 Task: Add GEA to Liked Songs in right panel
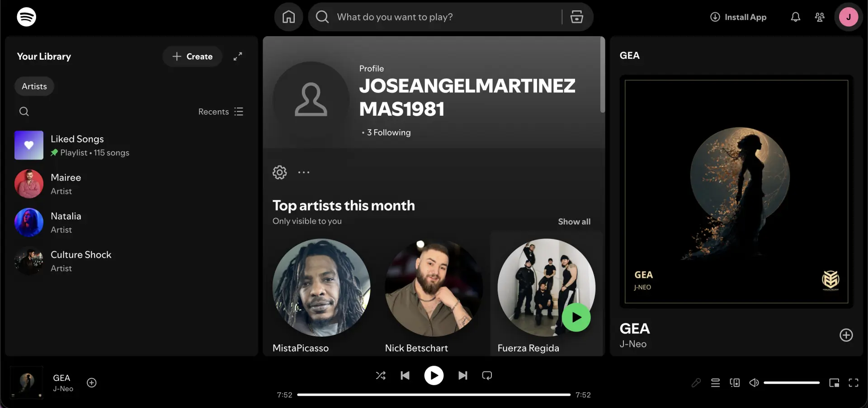pyautogui.click(x=846, y=335)
